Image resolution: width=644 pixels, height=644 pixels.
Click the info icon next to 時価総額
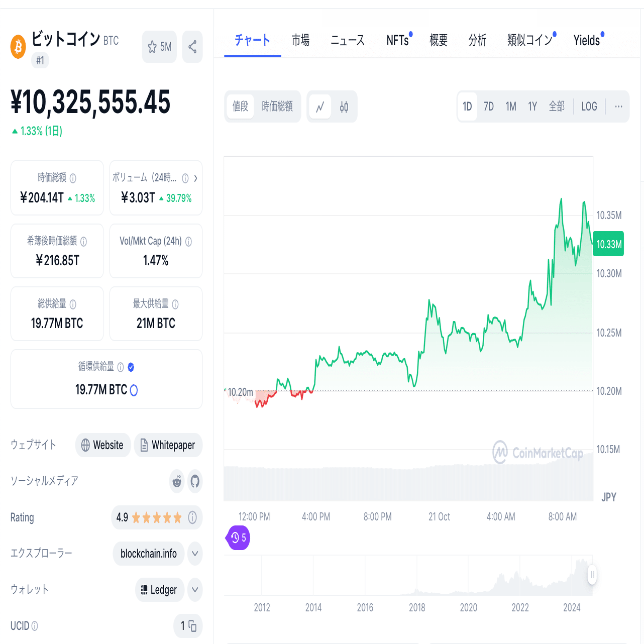[73, 178]
